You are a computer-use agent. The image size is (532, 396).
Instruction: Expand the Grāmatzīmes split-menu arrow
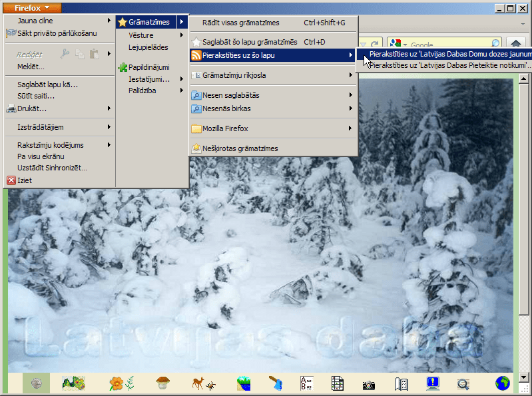pos(182,22)
